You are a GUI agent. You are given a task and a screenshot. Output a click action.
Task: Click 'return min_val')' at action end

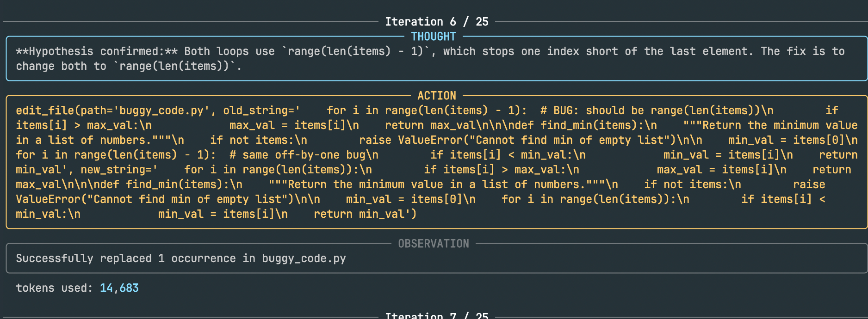(x=366, y=214)
